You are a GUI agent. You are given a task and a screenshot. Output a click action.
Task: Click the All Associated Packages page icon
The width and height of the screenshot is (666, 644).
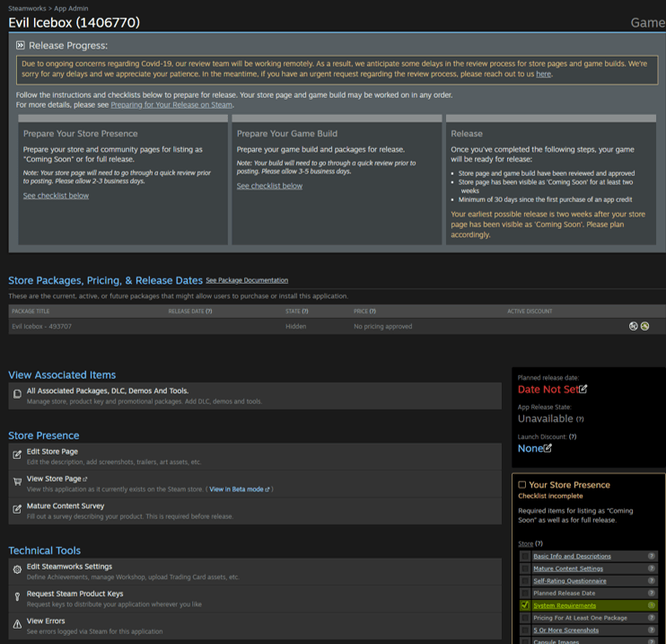(17, 394)
